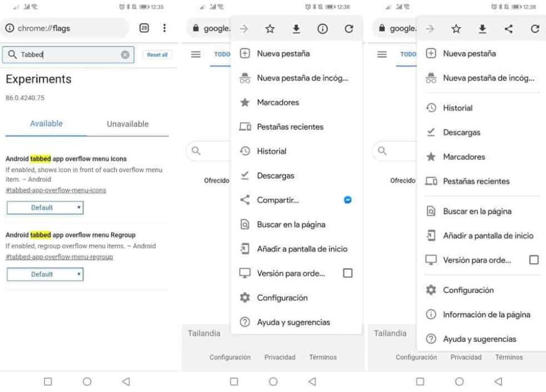546x392 pixels.
Task: Select Información de la página menu entry
Action: point(486,315)
